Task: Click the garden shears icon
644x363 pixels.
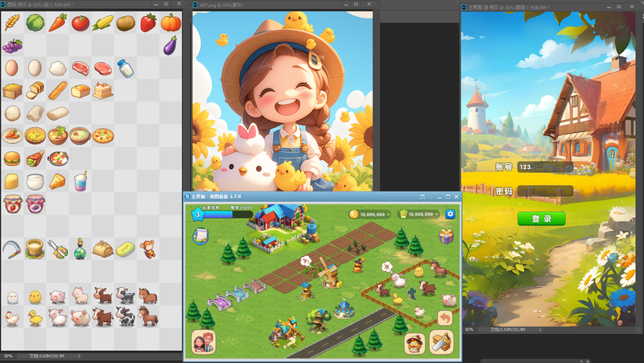Action: 58,250
